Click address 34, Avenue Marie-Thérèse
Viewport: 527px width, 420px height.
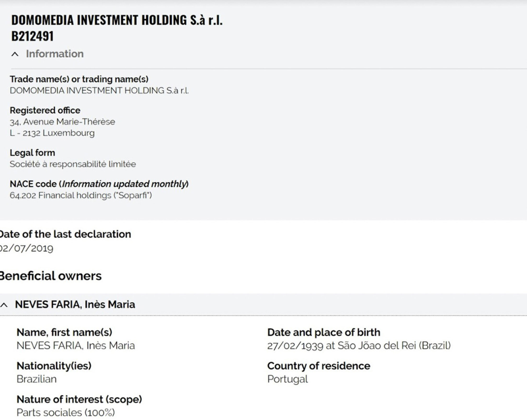click(62, 122)
